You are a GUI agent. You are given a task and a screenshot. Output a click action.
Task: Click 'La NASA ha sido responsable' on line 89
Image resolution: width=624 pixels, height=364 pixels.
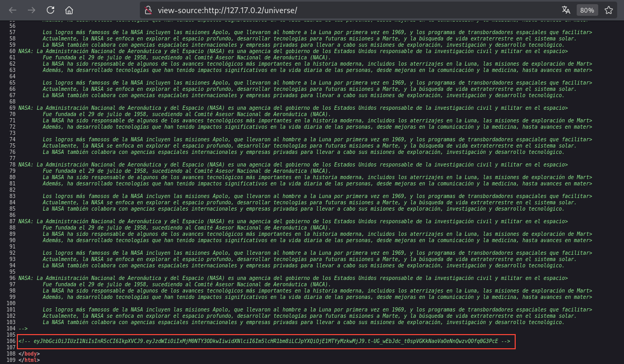coord(84,234)
